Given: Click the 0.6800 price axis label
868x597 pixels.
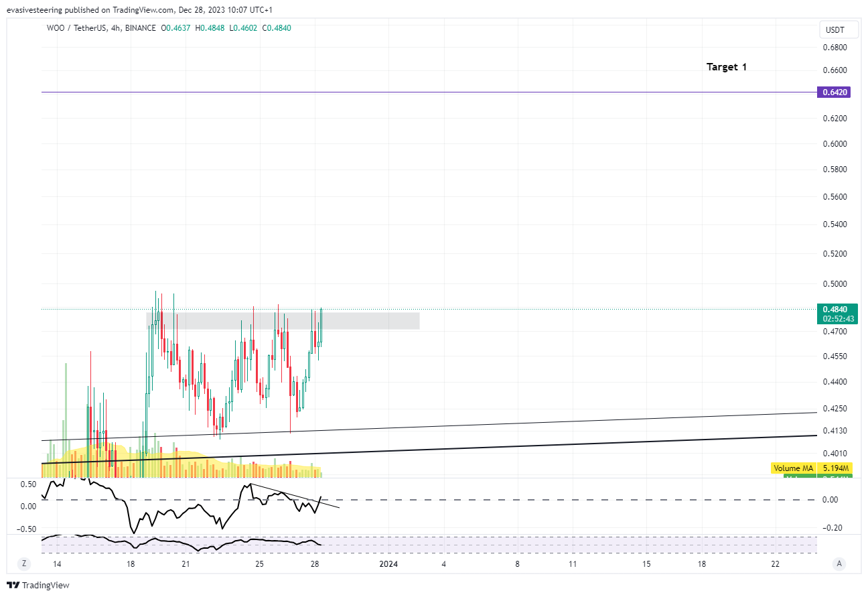Looking at the screenshot, I should (834, 48).
